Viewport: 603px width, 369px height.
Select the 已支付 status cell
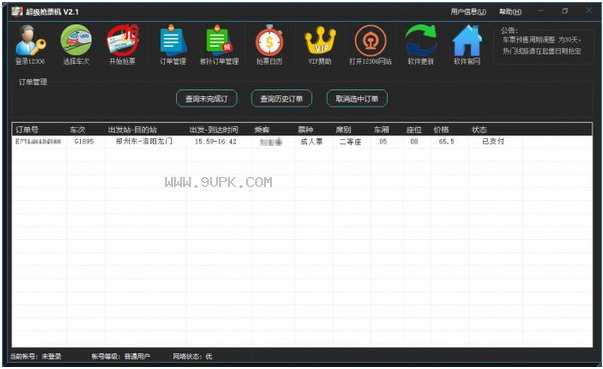coord(493,141)
